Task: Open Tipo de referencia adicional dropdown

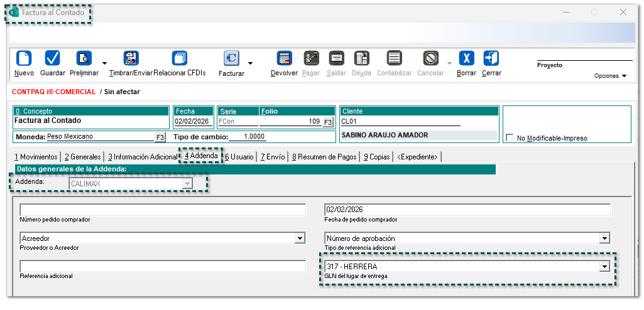Action: pos(604,238)
